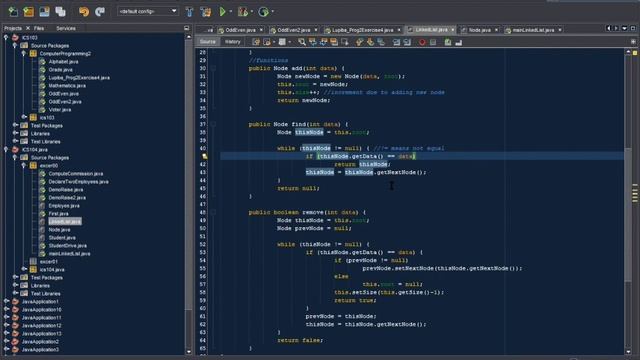Switch to the Files panel tab
Screen dimensions: 640x360
pos(39,28)
